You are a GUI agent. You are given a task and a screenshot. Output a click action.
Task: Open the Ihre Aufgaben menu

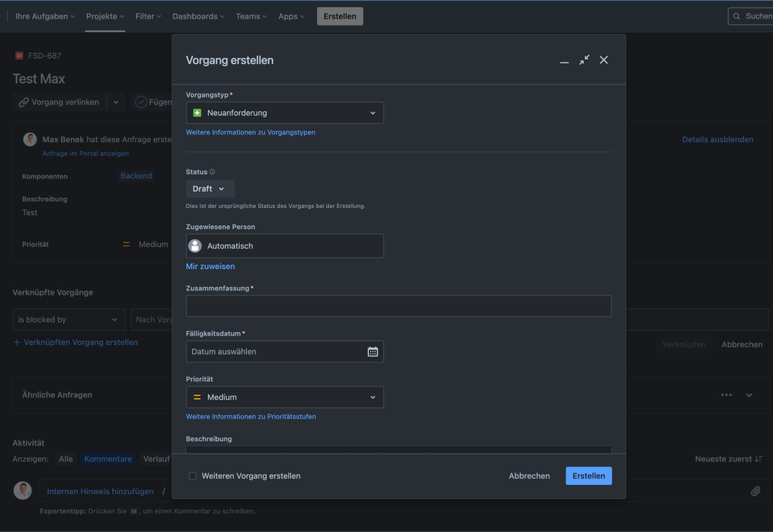45,16
